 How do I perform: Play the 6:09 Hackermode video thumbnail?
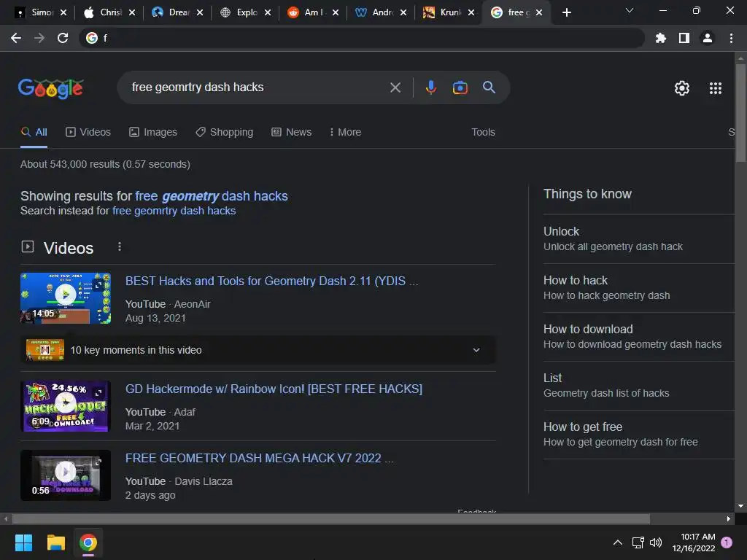pos(66,406)
